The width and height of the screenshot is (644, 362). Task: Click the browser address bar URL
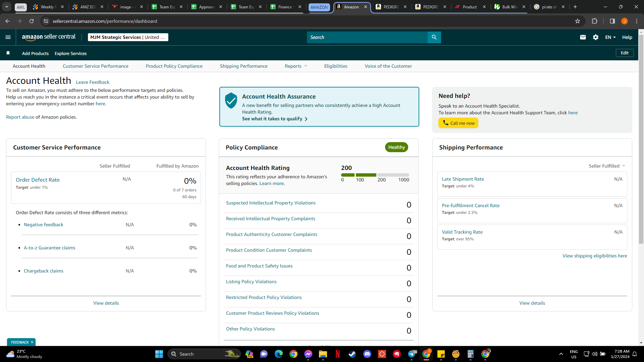tap(105, 21)
